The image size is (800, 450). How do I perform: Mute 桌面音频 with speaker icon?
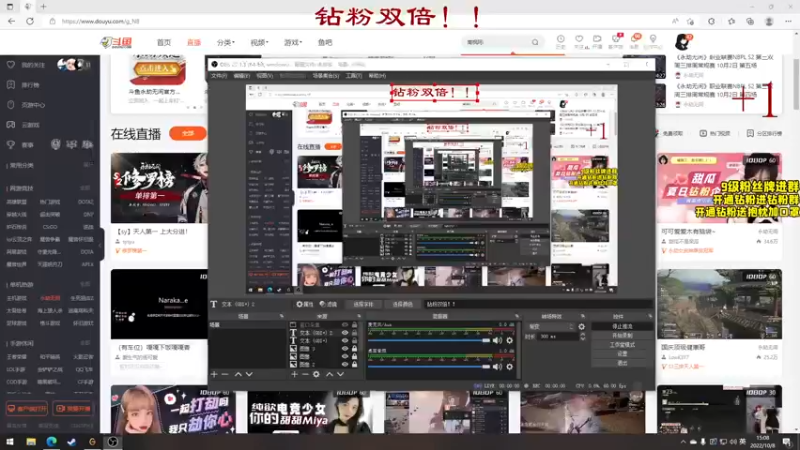click(497, 367)
